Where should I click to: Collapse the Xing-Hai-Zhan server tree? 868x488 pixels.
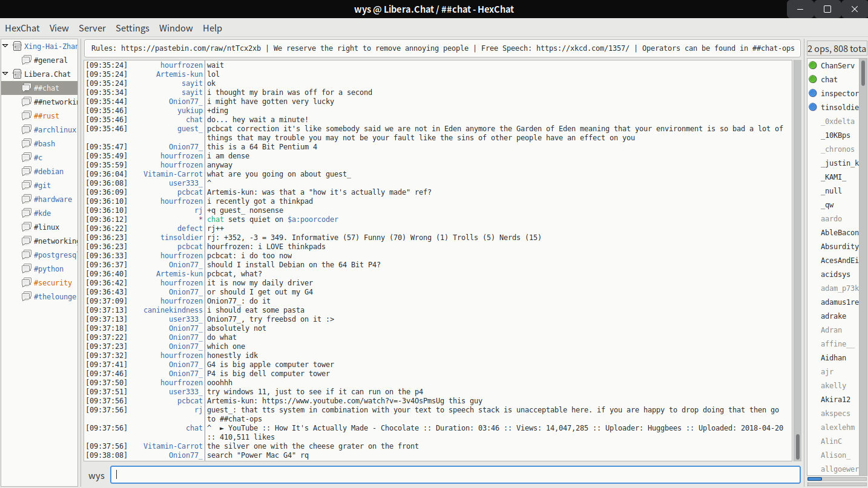click(5, 46)
